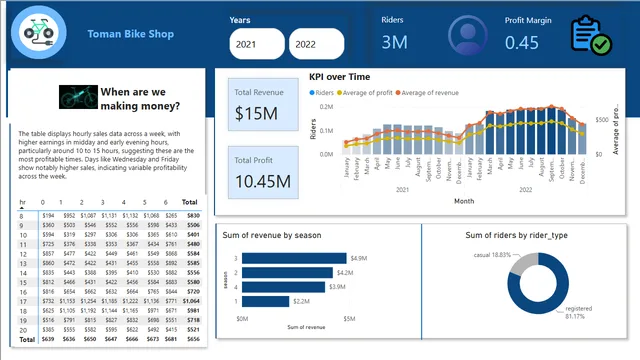Click the grand total $656 cell
The height and width of the screenshot is (360, 640).
tap(193, 339)
